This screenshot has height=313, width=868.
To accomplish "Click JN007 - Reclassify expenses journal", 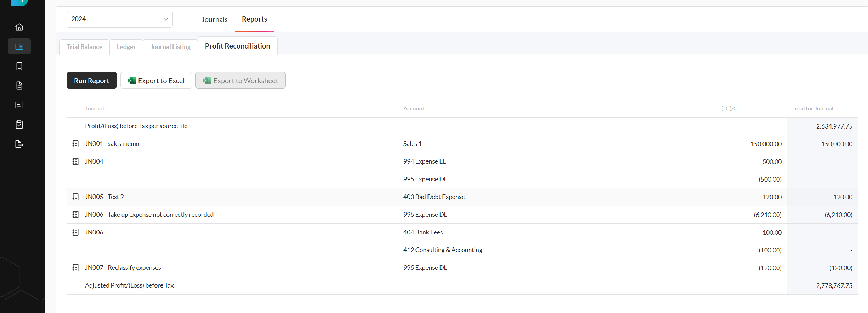I will (x=123, y=268).
